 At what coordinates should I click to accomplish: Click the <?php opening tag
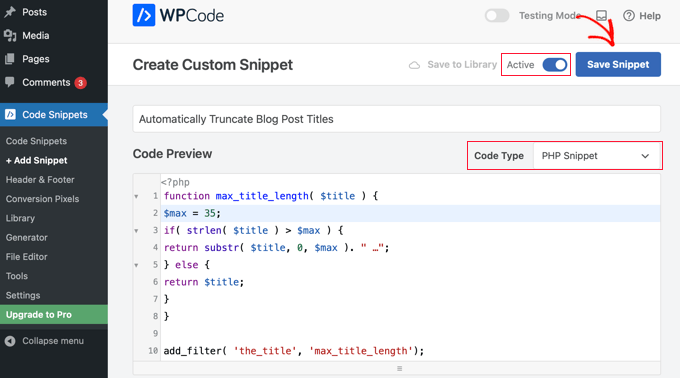pyautogui.click(x=175, y=182)
